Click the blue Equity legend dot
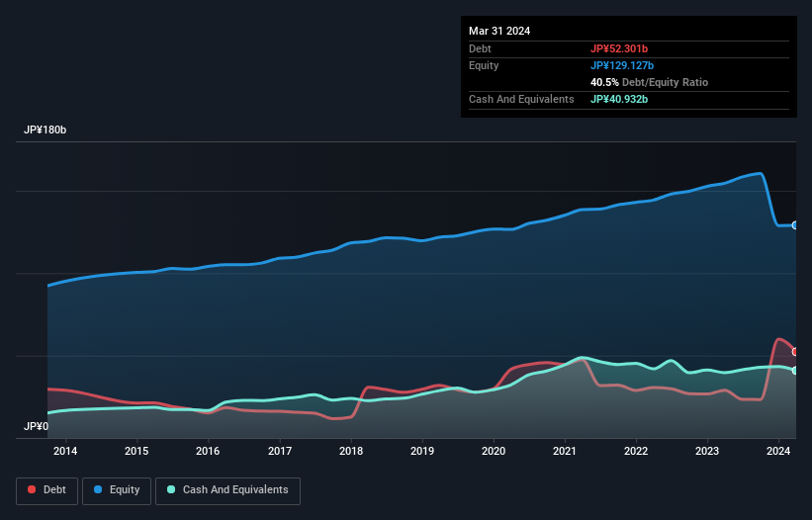 (98, 489)
